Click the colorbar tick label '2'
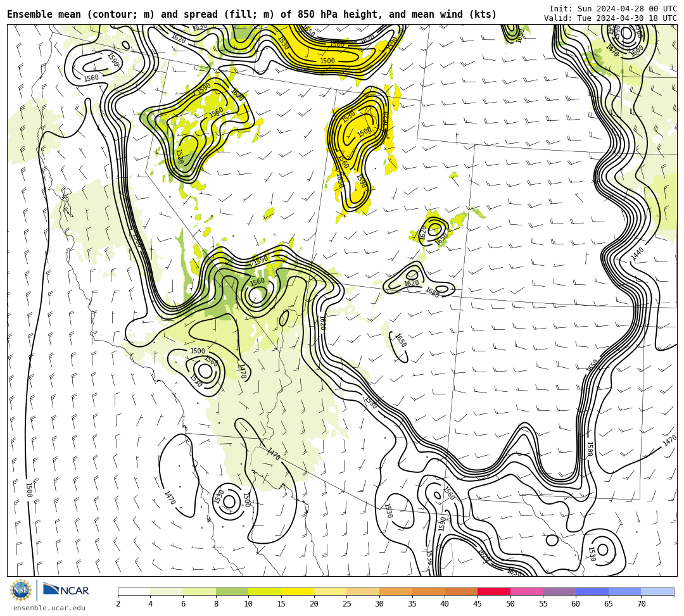684x616 pixels. [118, 604]
